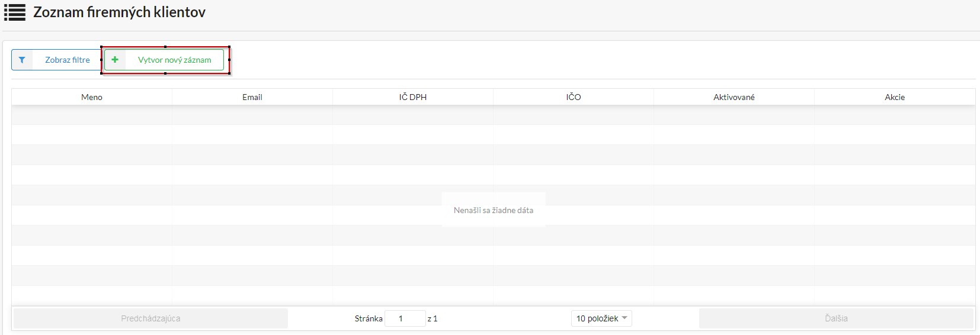Click the IČO column header
This screenshot has width=980, height=335.
(x=574, y=97)
